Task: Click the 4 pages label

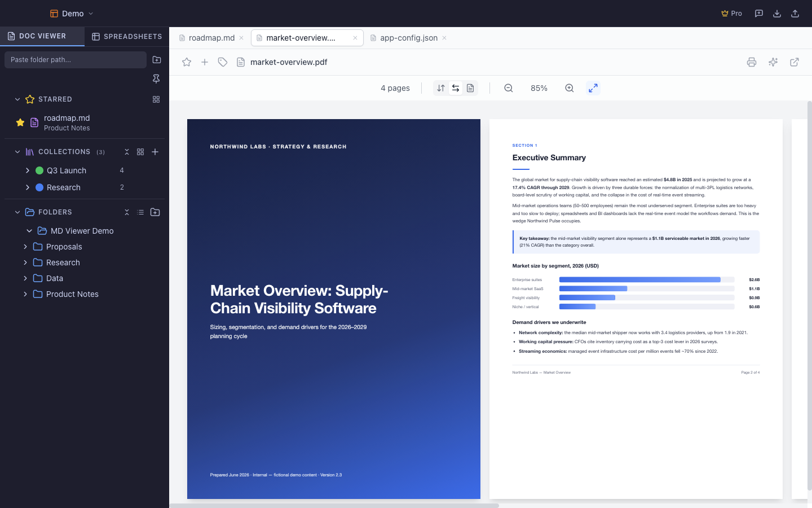Action: 395,88
